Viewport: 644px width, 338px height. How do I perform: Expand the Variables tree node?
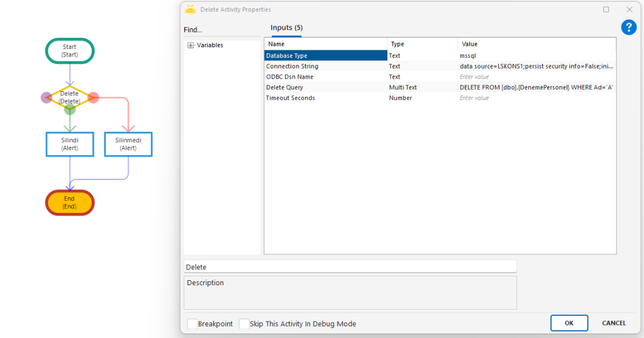(191, 45)
